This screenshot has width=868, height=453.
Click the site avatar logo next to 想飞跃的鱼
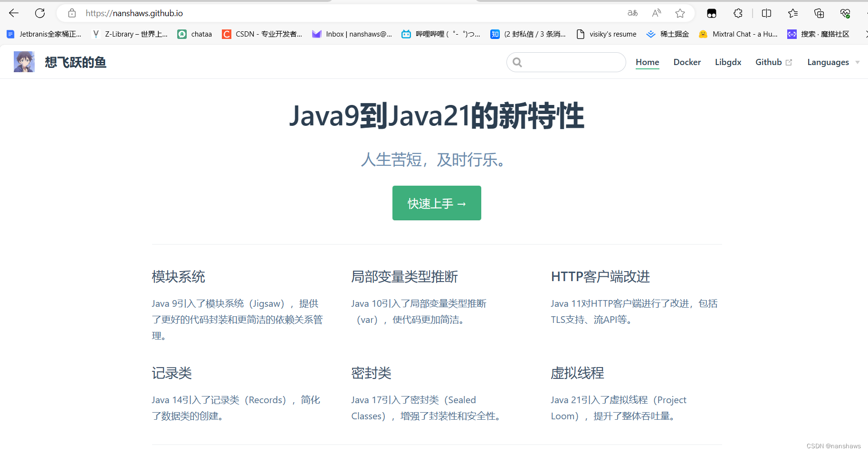(x=24, y=62)
